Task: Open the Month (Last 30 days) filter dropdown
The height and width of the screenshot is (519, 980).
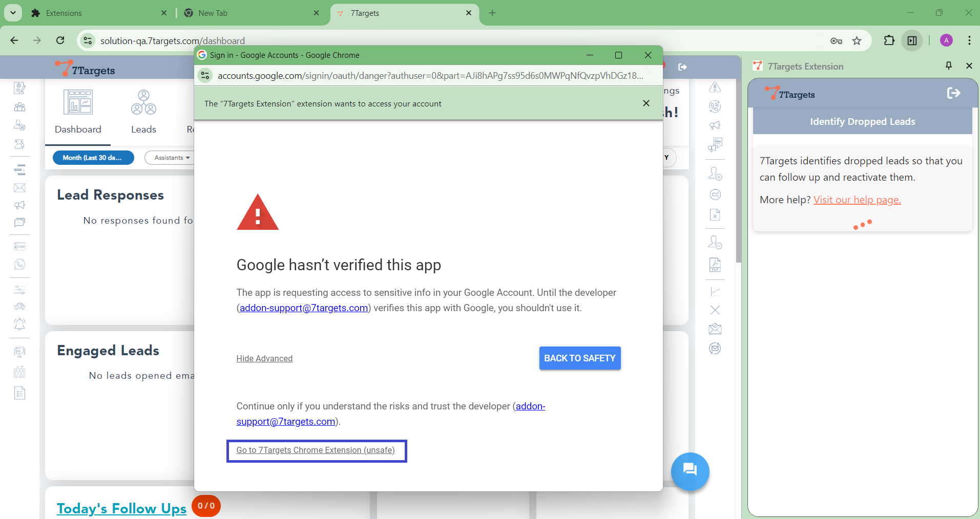Action: [x=93, y=158]
